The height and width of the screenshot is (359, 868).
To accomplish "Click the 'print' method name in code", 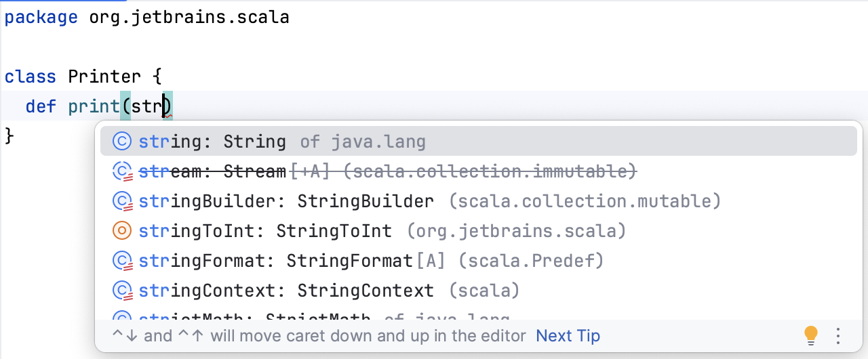I will [x=94, y=106].
